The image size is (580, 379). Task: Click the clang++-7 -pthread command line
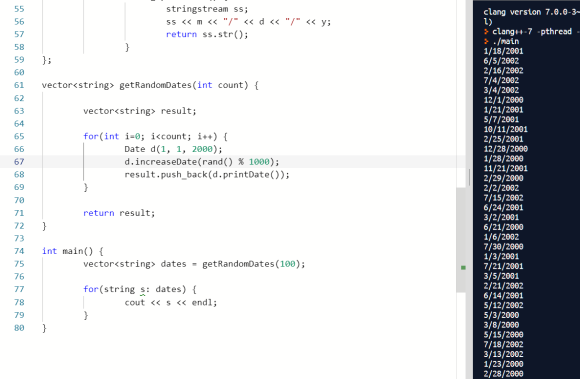click(x=532, y=31)
